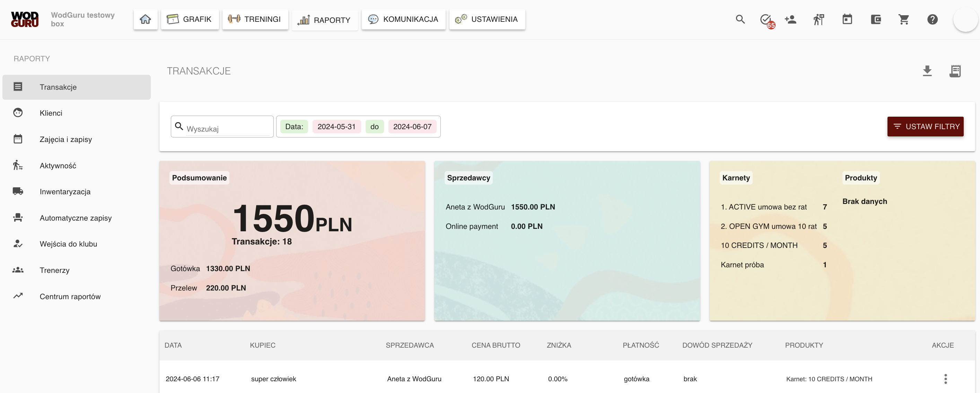Open the RAPORTY menu
The height and width of the screenshot is (393, 980).
coord(324,20)
